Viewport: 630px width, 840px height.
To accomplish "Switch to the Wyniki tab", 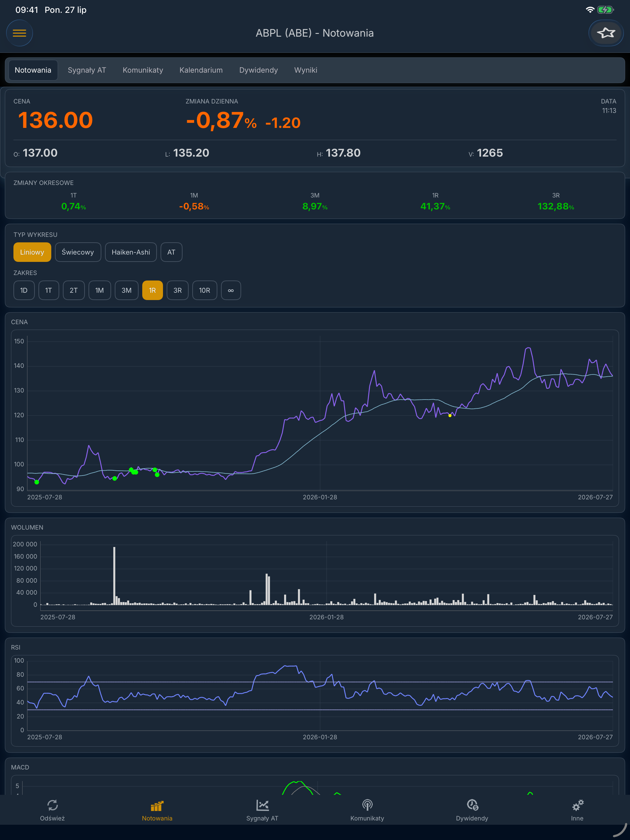I will pos(306,70).
